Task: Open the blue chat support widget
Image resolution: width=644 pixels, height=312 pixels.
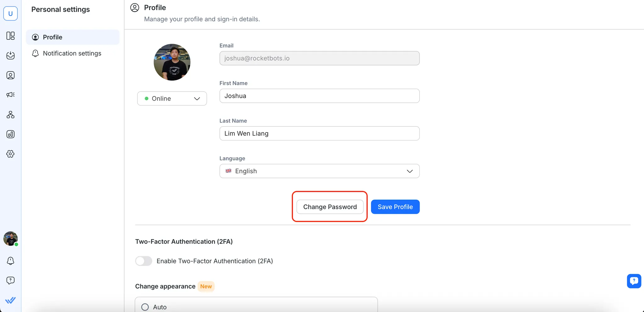Action: tap(634, 281)
